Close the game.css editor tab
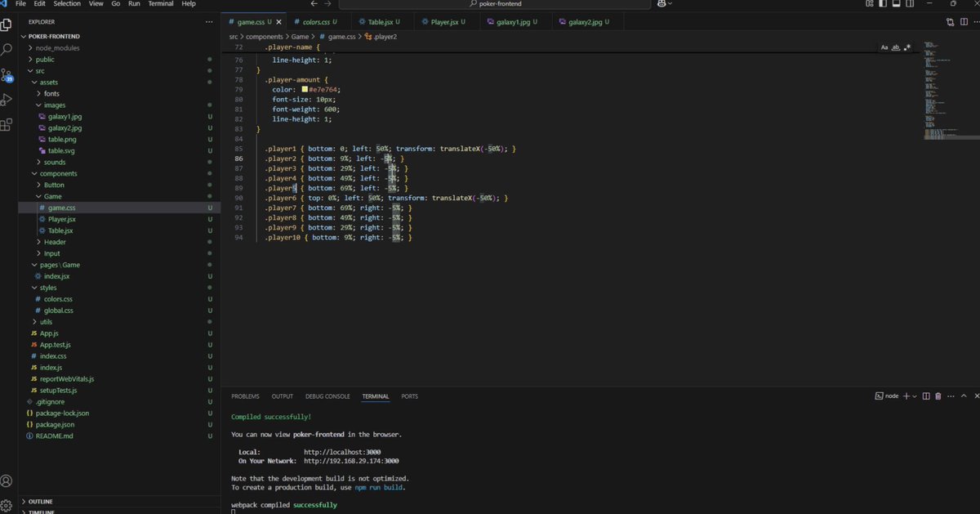 pyautogui.click(x=280, y=22)
